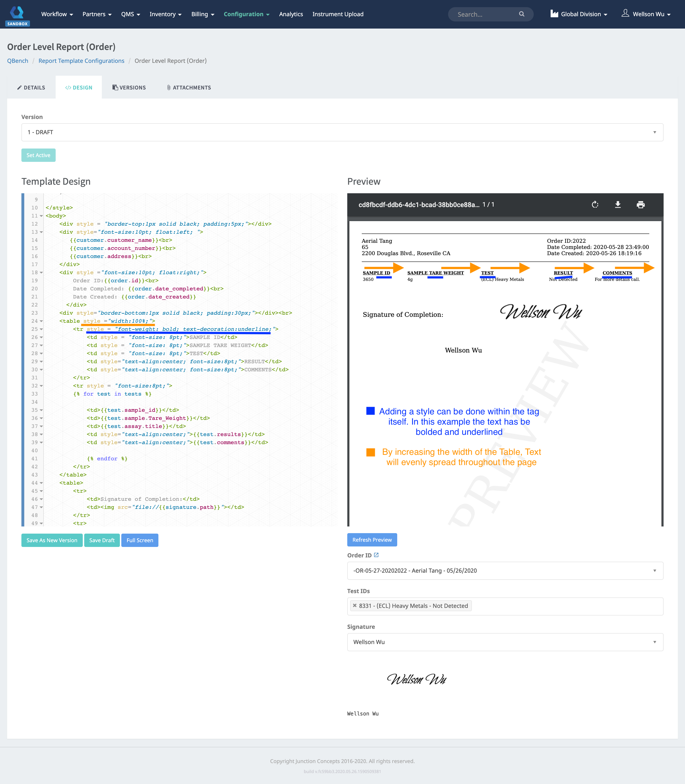Click the code icon on the Design tab

point(69,87)
